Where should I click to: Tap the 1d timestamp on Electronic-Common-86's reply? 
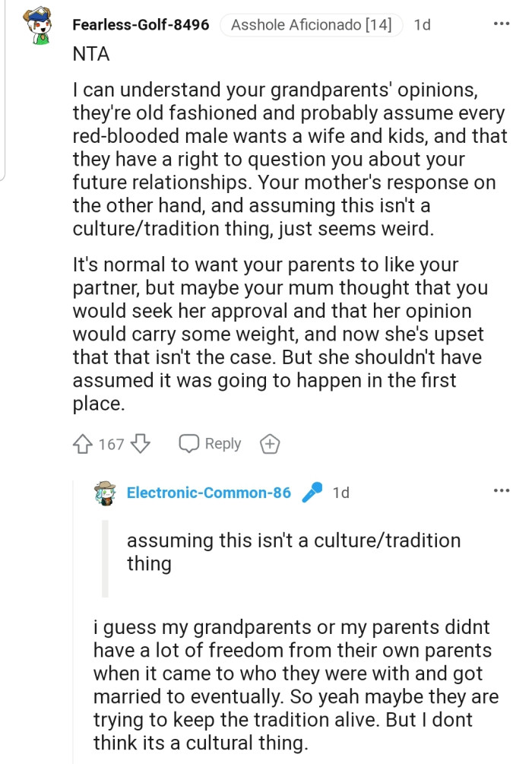(x=340, y=493)
